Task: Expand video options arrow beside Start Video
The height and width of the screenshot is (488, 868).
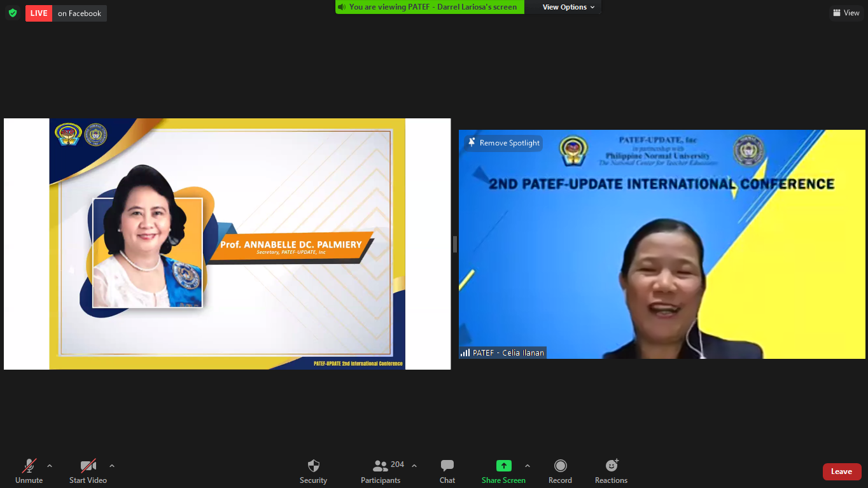Action: click(112, 466)
